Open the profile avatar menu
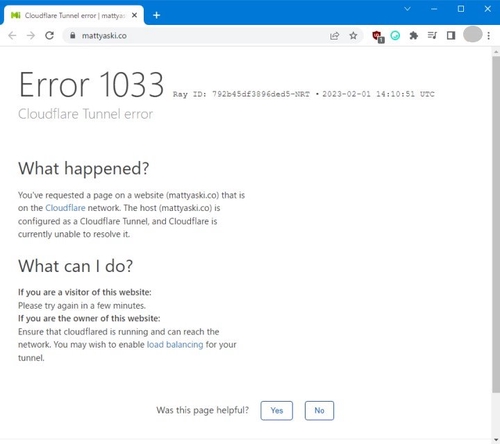 (x=472, y=34)
